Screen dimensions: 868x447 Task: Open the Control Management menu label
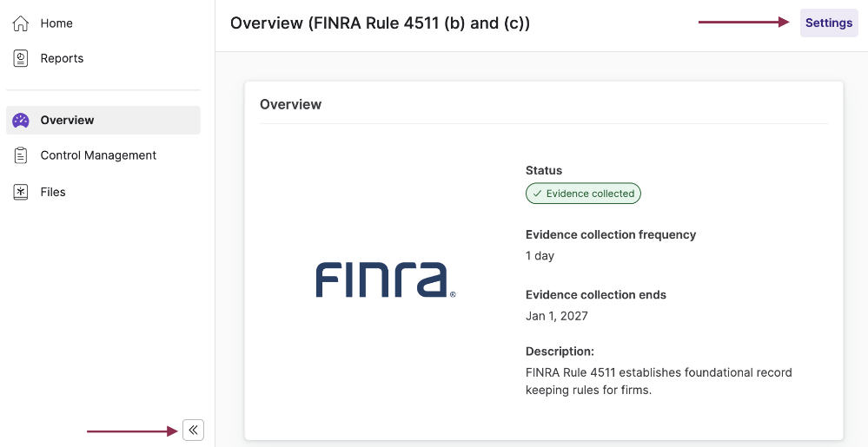98,155
